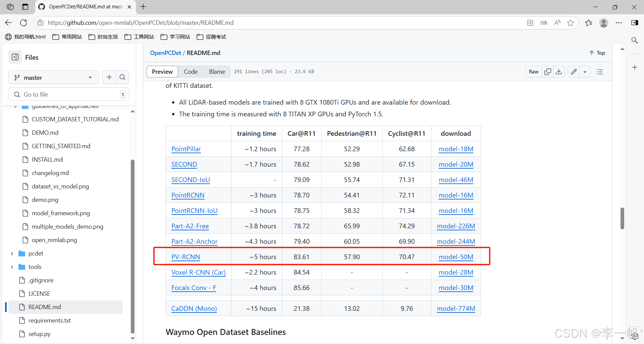Open the 应聘考试 bookmarks folder

[211, 37]
